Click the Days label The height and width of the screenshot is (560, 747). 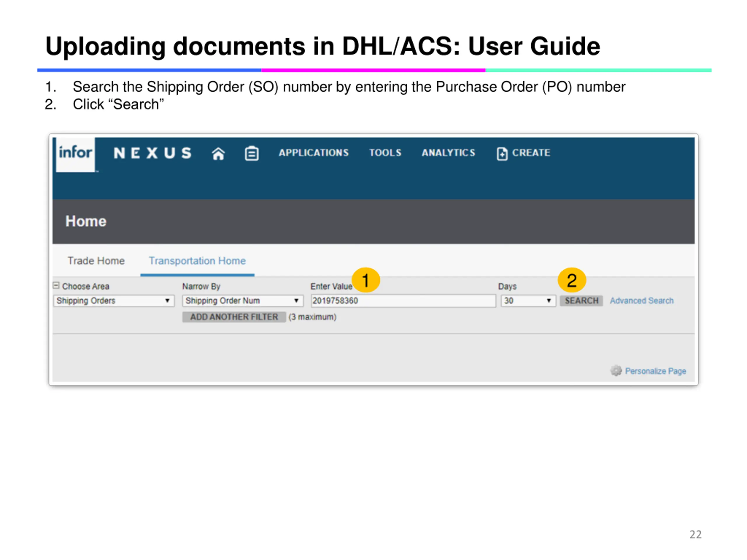pyautogui.click(x=507, y=286)
